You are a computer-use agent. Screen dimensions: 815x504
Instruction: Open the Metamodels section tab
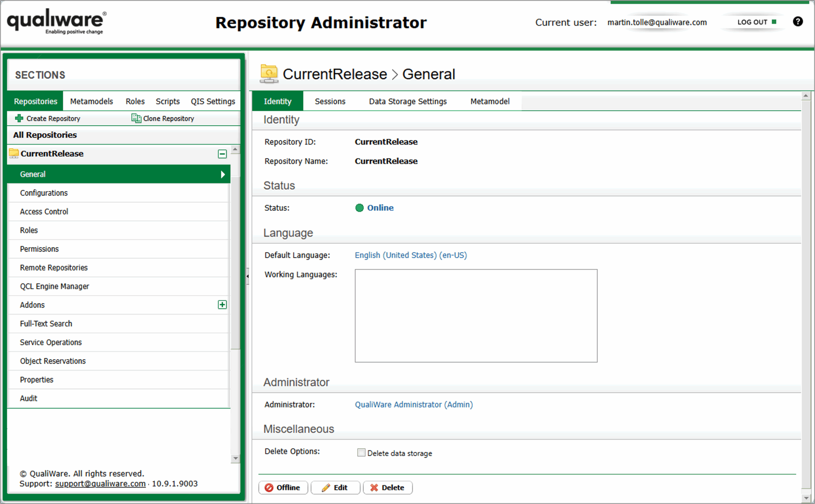click(x=91, y=101)
